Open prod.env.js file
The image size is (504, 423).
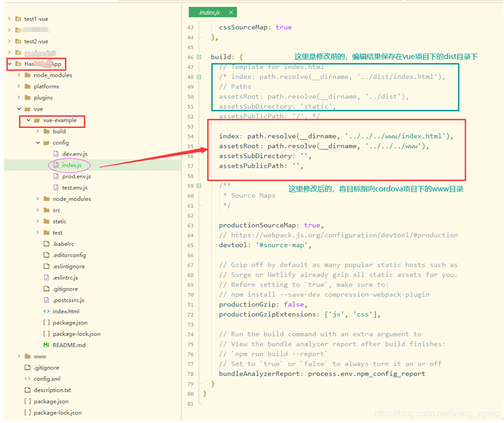pyautogui.click(x=77, y=176)
